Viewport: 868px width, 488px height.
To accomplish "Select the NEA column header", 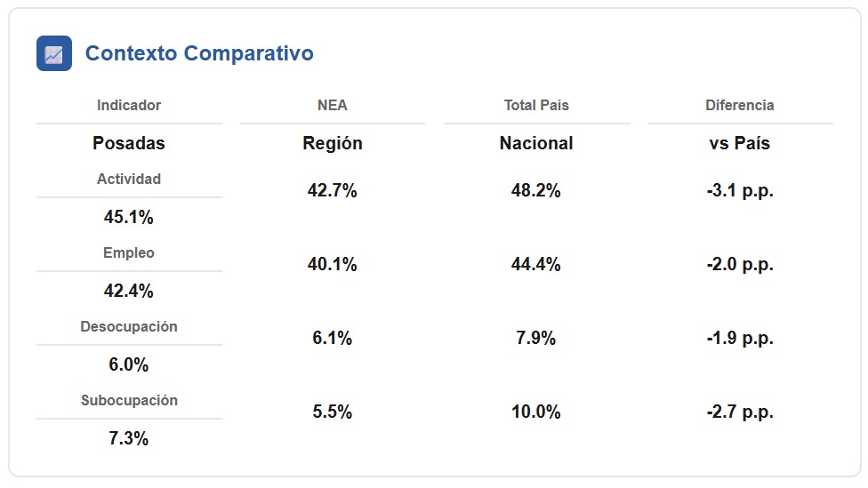I will 332,105.
